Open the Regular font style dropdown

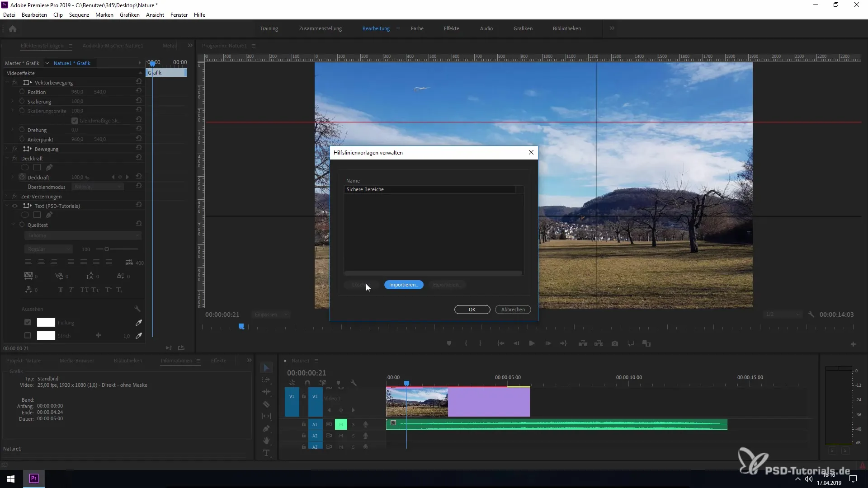coord(48,249)
